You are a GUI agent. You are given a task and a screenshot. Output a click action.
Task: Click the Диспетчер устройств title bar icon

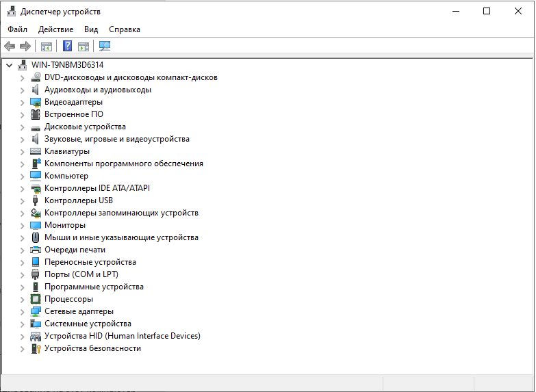pyautogui.click(x=11, y=11)
